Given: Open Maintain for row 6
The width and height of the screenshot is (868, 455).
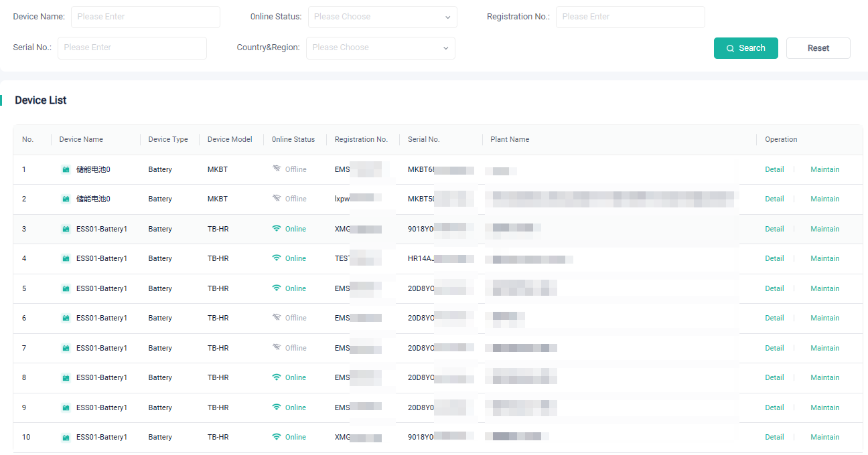Looking at the screenshot, I should pos(825,318).
